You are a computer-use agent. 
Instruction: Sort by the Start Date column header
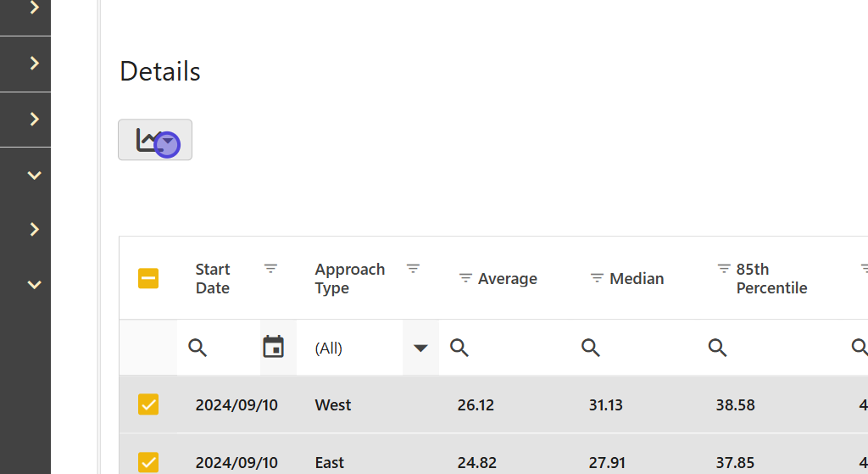tap(213, 278)
